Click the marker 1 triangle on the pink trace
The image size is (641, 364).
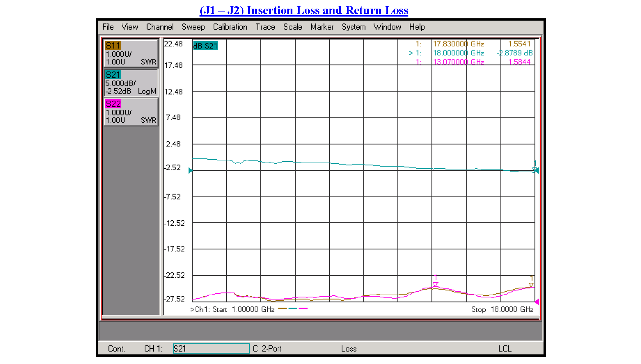coord(435,285)
